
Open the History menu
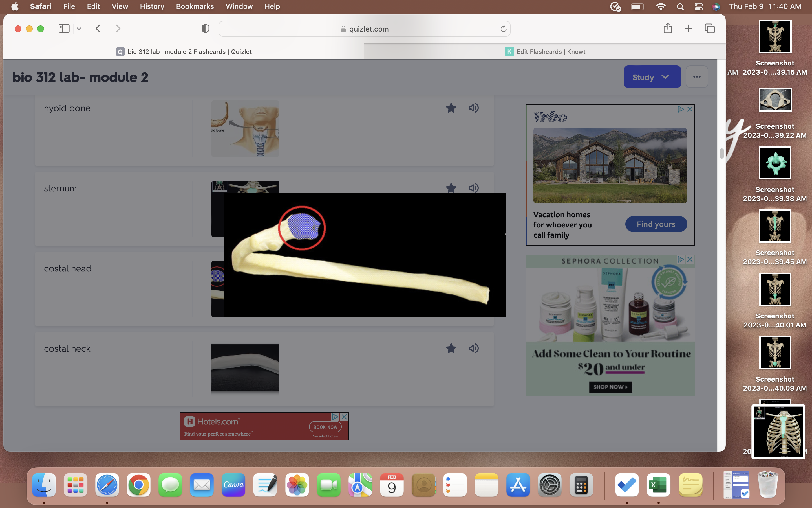tap(152, 6)
